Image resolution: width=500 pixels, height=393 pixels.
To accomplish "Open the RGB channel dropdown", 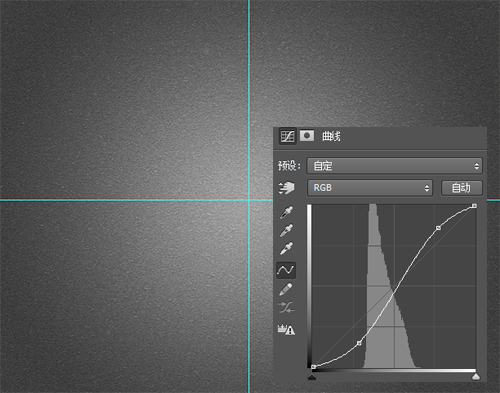I will (x=370, y=188).
